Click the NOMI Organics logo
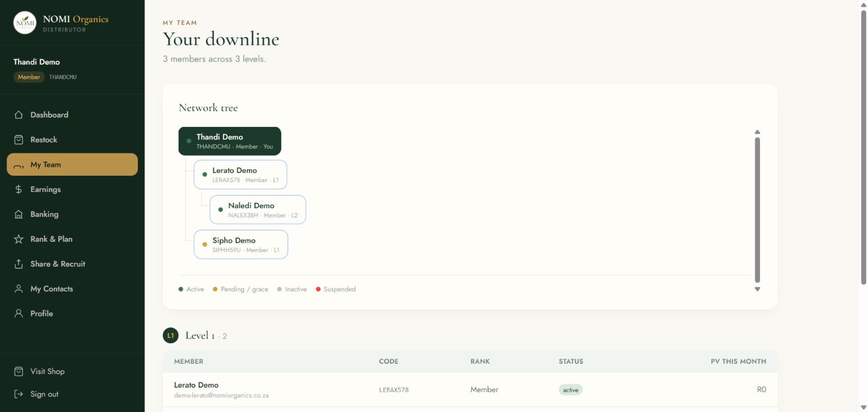The height and width of the screenshot is (412, 868). [25, 23]
